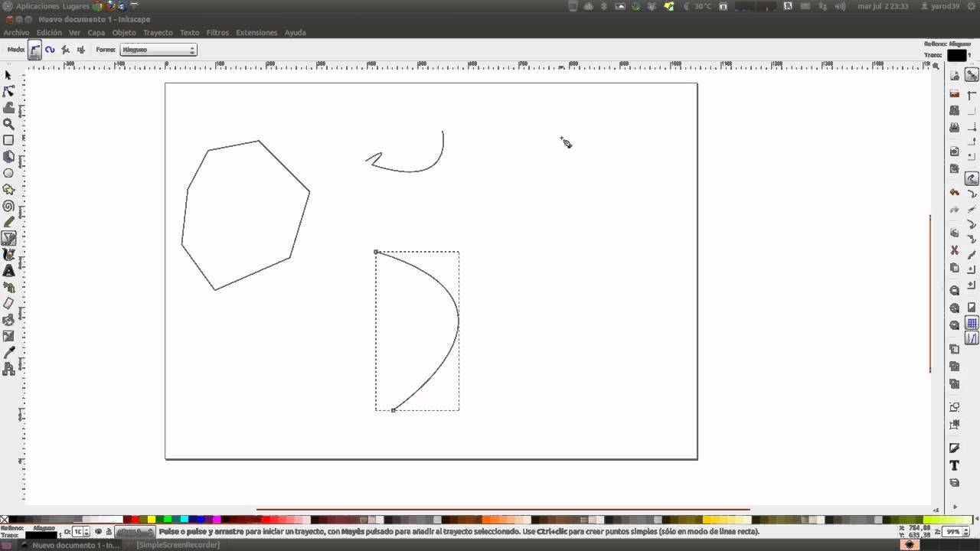Open the Edición menu
This screenshot has width=980, height=551.
[x=49, y=33]
